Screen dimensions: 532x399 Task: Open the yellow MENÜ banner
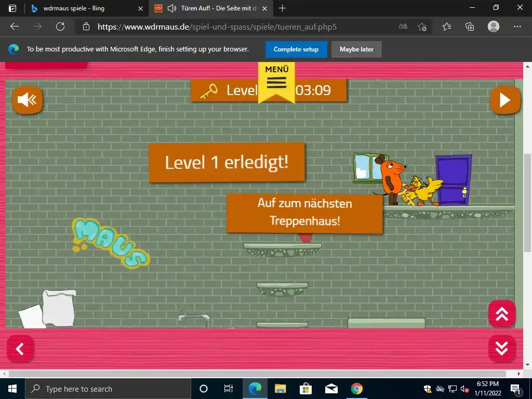click(276, 82)
